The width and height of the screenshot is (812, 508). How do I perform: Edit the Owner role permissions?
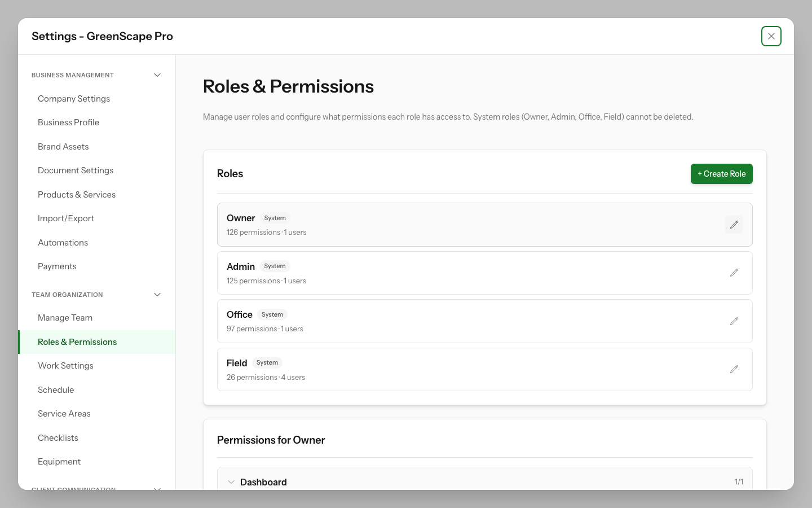pos(734,225)
